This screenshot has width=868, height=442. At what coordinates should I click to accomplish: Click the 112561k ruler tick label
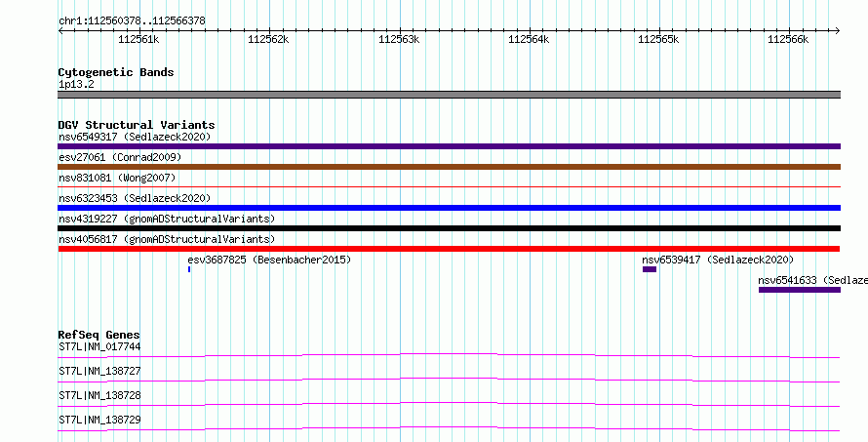coord(138,39)
